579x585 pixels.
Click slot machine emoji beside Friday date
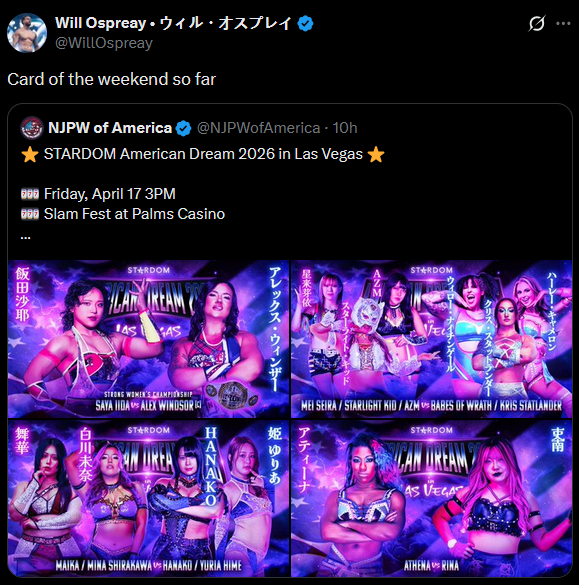pos(30,194)
